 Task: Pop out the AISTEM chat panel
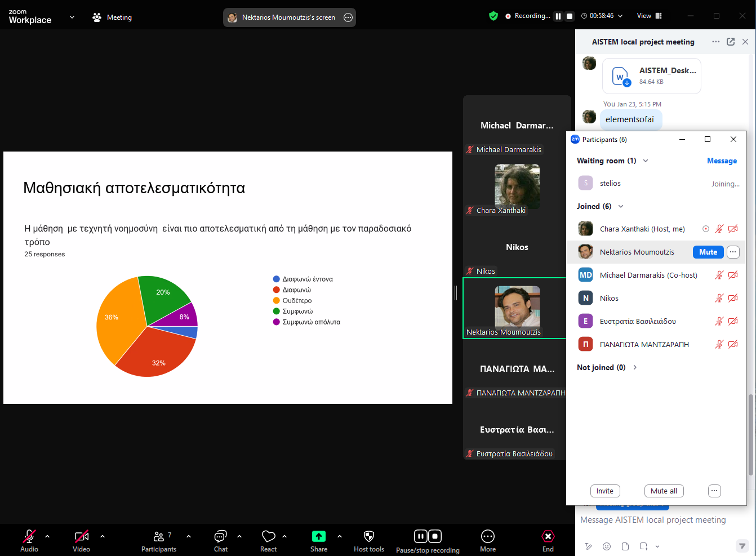(731, 42)
